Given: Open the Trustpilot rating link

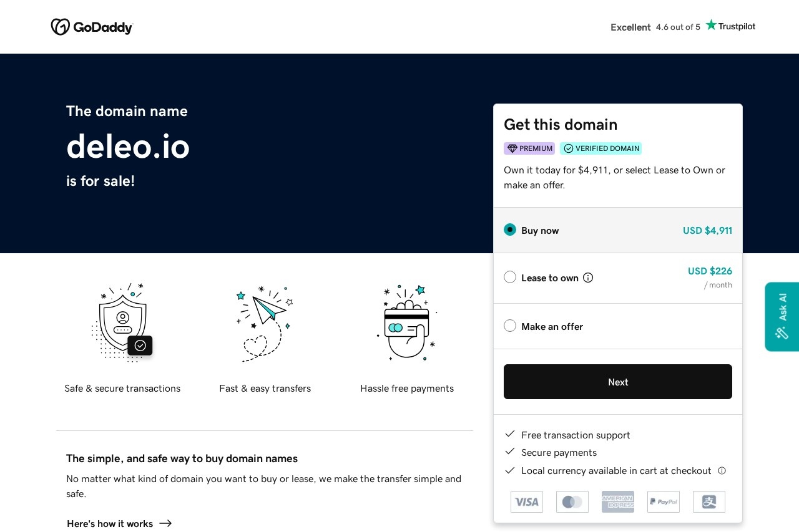Looking at the screenshot, I should (x=682, y=27).
